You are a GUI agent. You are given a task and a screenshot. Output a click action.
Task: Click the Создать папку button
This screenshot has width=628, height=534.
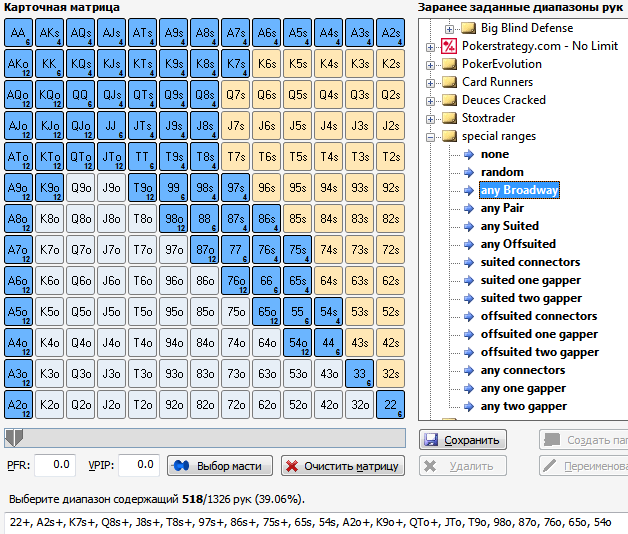[x=584, y=440]
